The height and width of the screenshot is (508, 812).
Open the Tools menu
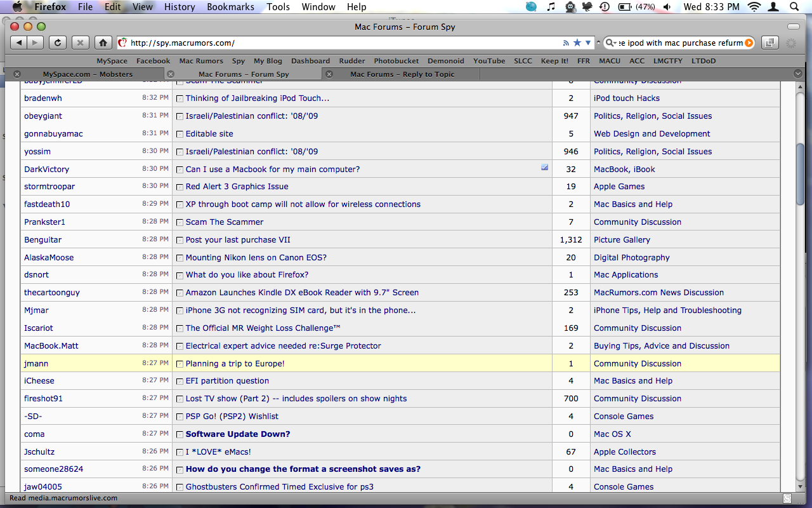(278, 7)
